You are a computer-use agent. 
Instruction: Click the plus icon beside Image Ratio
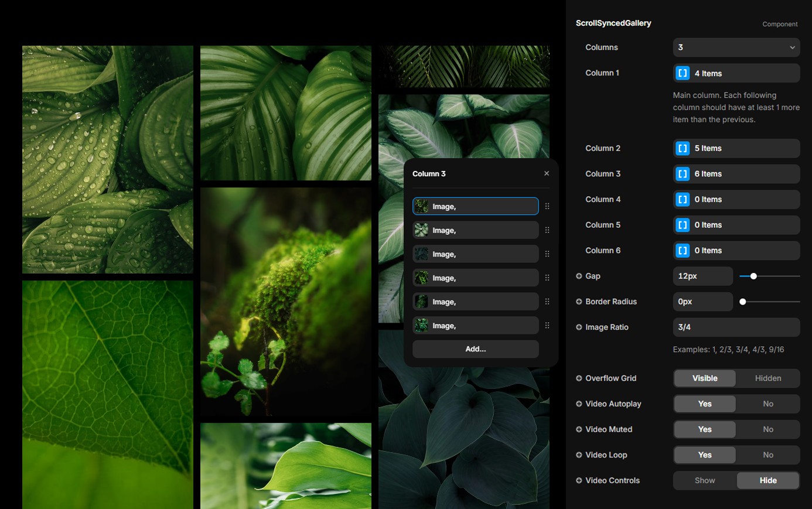[x=579, y=327]
